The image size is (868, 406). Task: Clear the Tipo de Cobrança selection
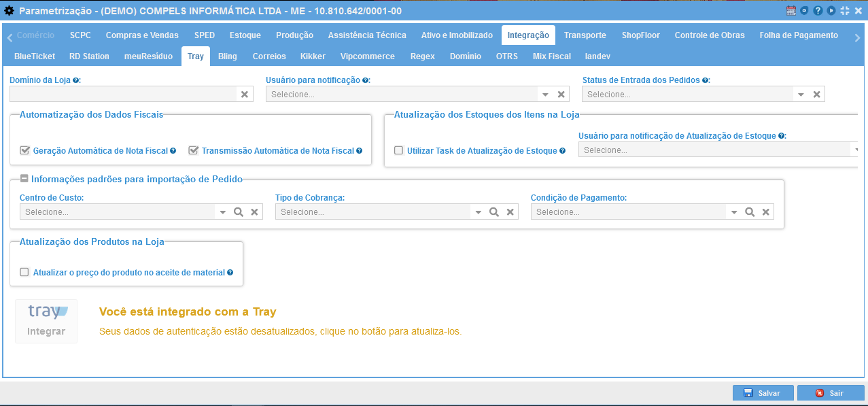point(510,212)
